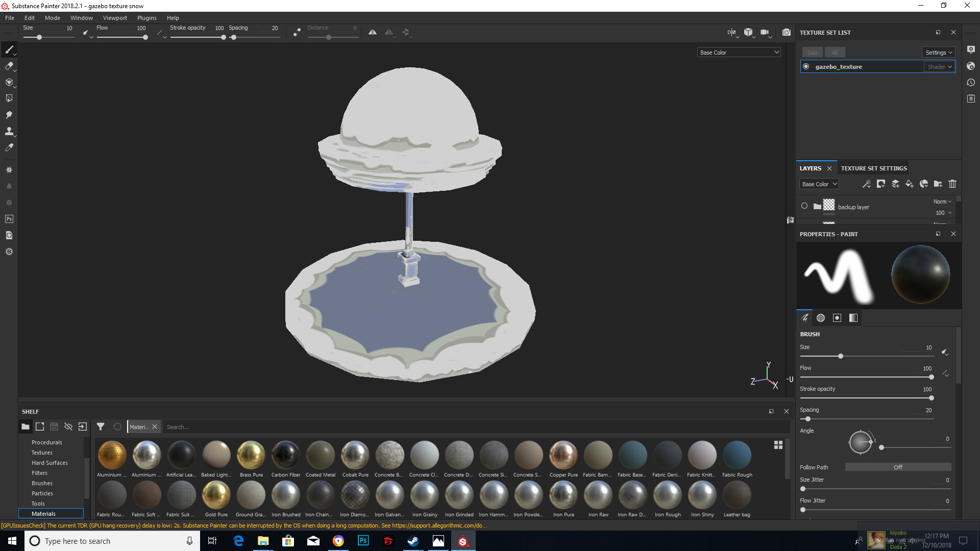Switch shelf to grid view icon
Screen dimensions: 980x551
[778, 445]
